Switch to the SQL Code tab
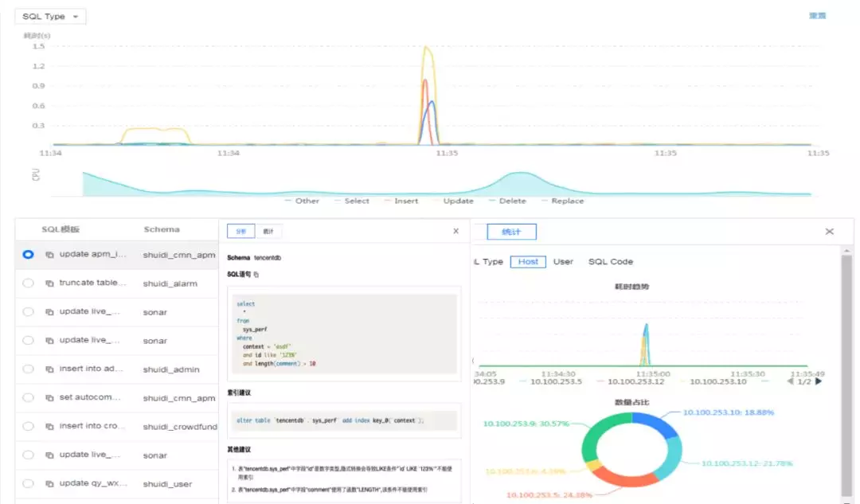Screen dimensions: 860x504 click(610, 262)
